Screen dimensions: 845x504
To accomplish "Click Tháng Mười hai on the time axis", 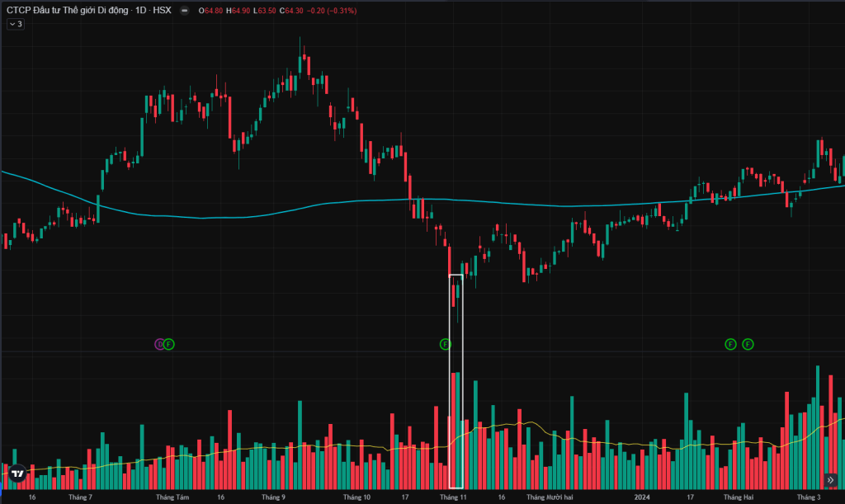I will (550, 497).
